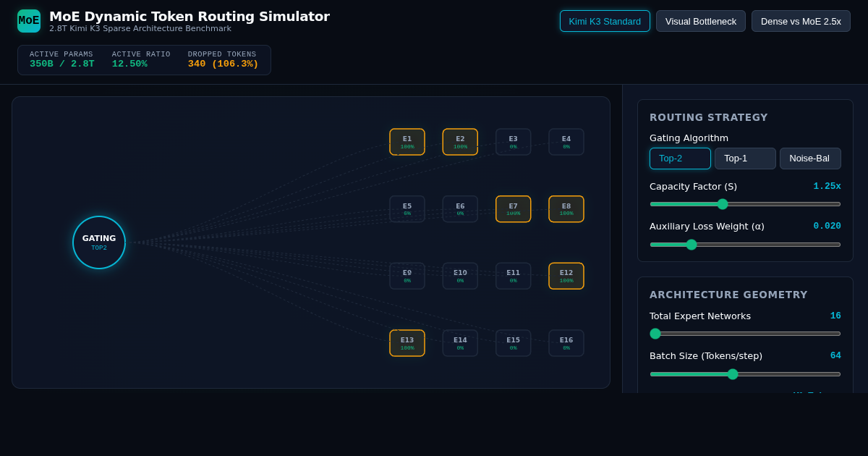The width and height of the screenshot is (868, 456).
Task: Select expert node E13
Action: [407, 343]
